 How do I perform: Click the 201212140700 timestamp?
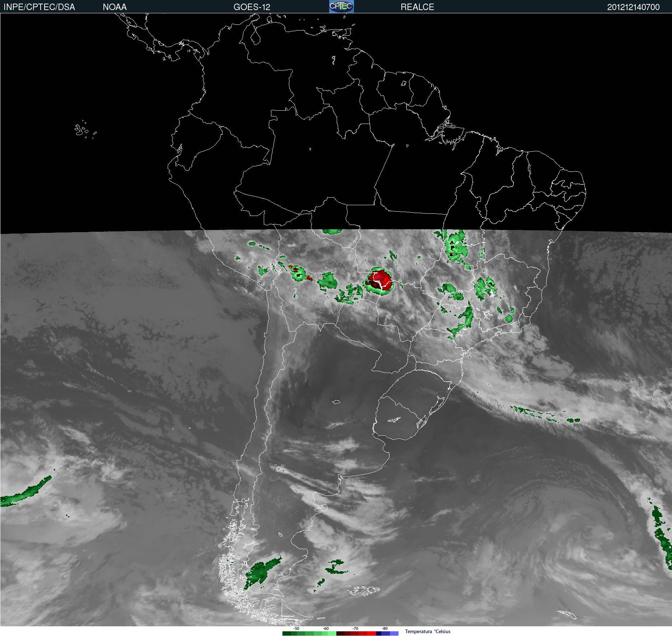(x=633, y=7)
